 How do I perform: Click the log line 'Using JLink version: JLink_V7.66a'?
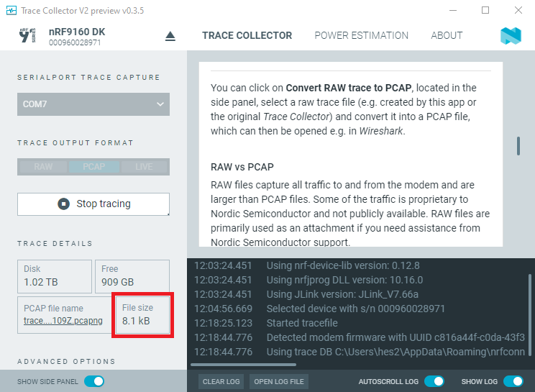pyautogui.click(x=342, y=294)
